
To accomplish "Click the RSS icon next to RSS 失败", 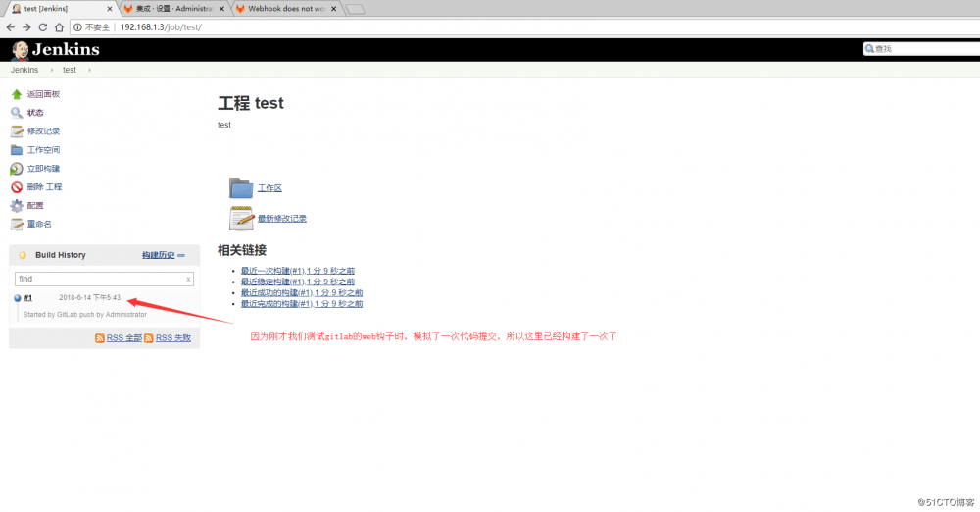I will coord(149,338).
